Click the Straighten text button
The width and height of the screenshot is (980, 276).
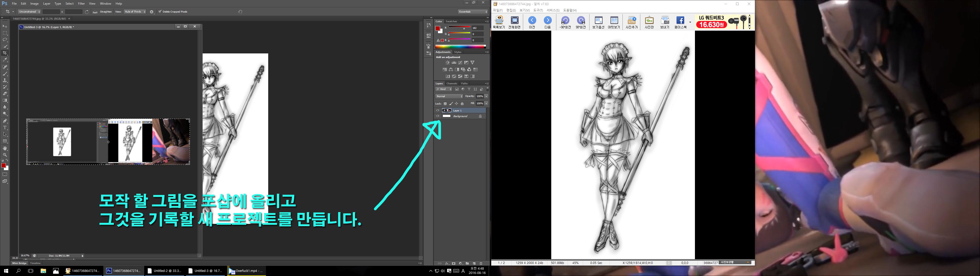pyautogui.click(x=106, y=12)
